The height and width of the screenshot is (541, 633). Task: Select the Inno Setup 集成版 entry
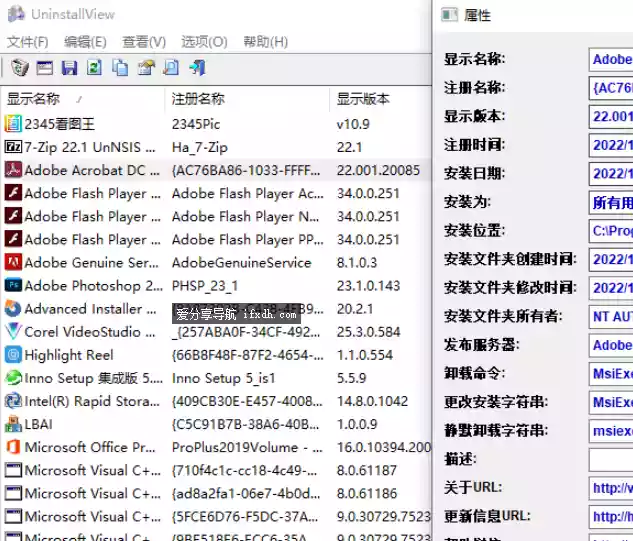point(93,378)
